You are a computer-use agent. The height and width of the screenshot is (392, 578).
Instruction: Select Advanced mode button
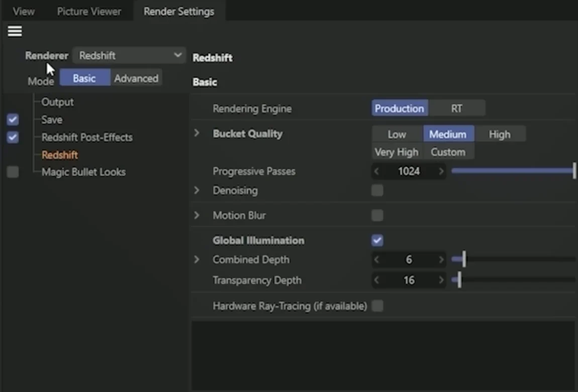pos(136,78)
